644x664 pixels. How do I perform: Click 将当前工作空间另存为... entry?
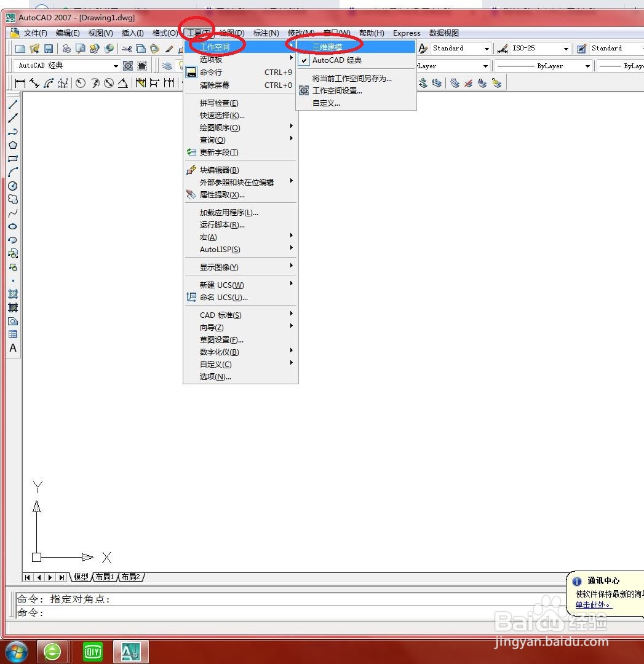356,78
